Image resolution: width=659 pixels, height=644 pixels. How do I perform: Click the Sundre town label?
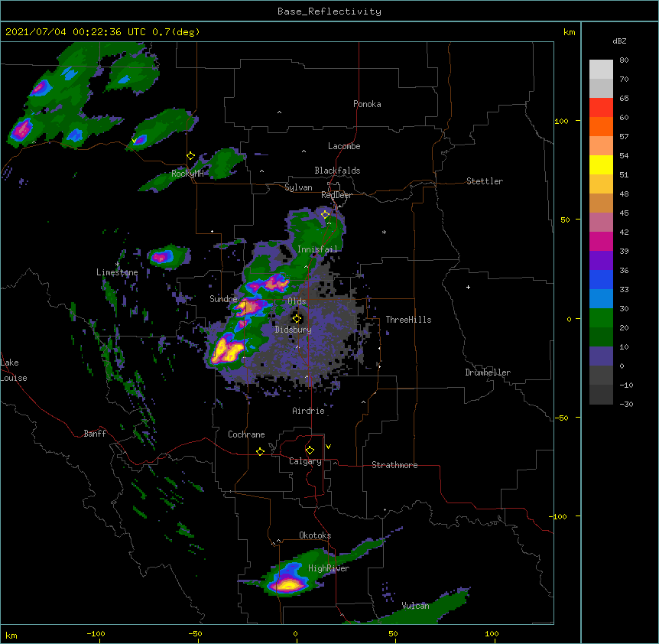pyautogui.click(x=223, y=299)
